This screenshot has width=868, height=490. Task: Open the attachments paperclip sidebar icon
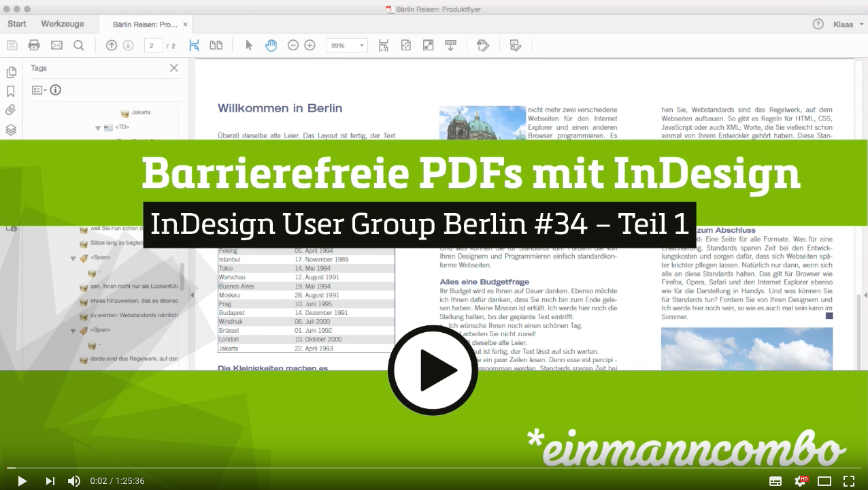coord(11,110)
